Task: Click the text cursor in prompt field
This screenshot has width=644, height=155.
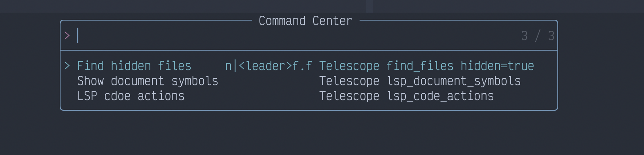Action: point(78,35)
